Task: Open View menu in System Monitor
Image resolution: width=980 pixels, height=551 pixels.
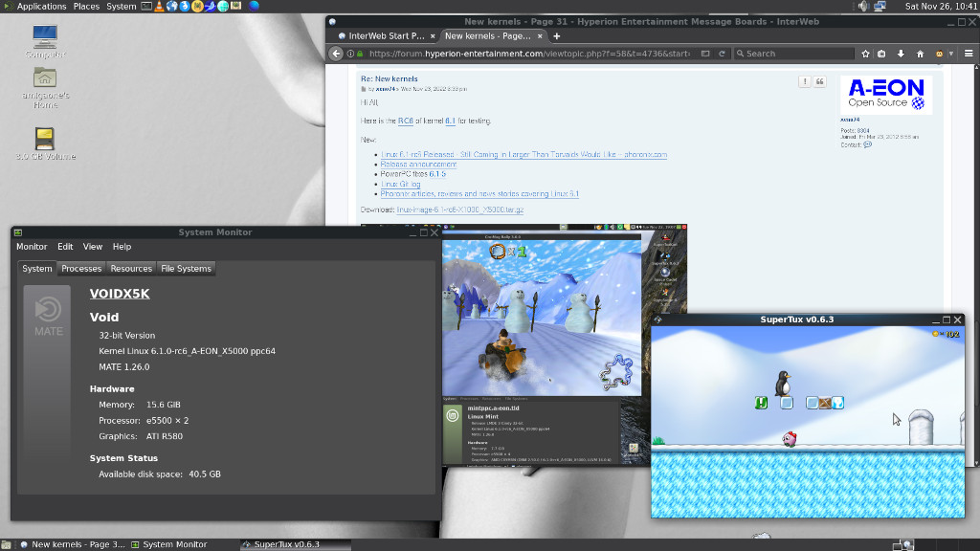Action: tap(93, 247)
